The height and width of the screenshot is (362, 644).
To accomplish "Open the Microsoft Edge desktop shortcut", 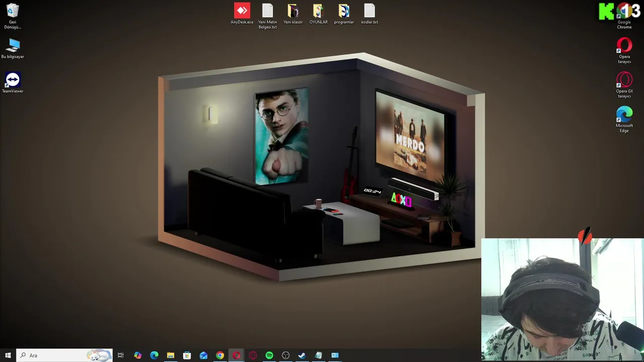I will click(624, 120).
